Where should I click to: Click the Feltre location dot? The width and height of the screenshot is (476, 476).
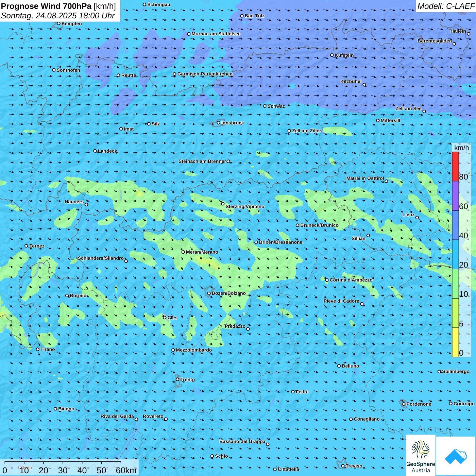click(x=293, y=392)
